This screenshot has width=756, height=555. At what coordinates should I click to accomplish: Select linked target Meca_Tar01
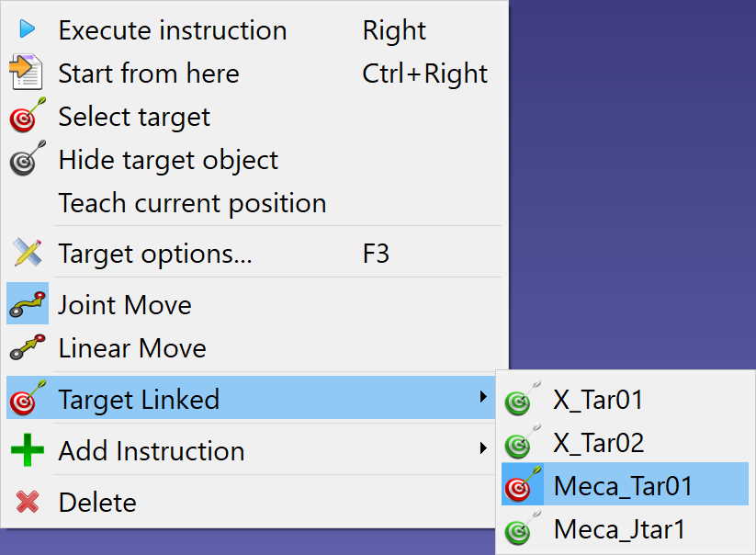625,484
